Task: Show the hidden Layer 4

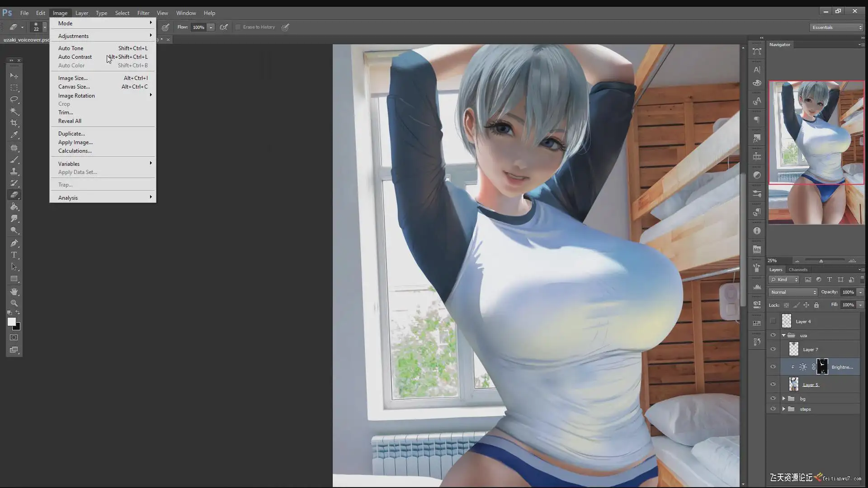Action: coord(773,321)
